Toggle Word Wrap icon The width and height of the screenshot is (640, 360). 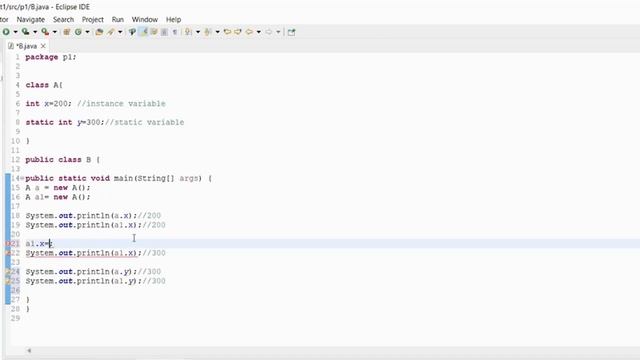[154, 32]
